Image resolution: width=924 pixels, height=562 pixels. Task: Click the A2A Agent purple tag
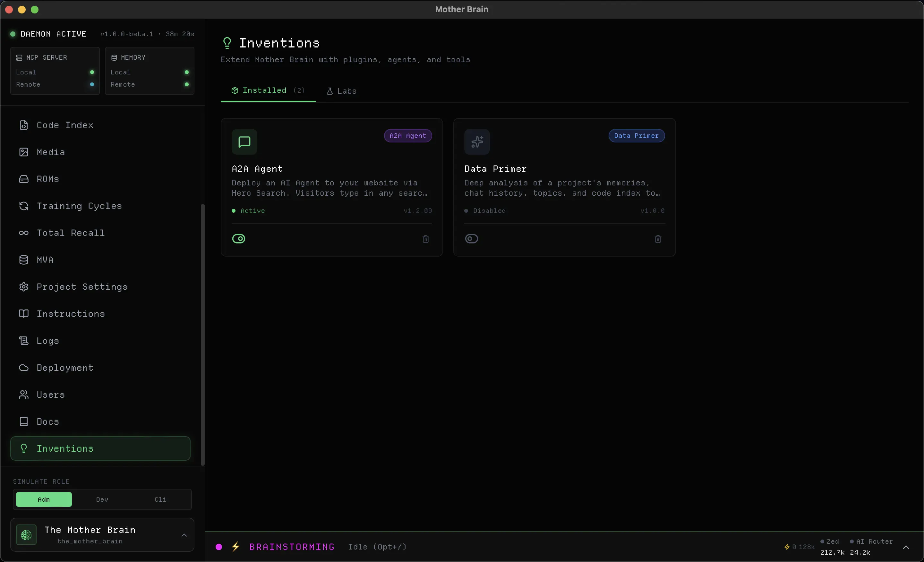[408, 136]
